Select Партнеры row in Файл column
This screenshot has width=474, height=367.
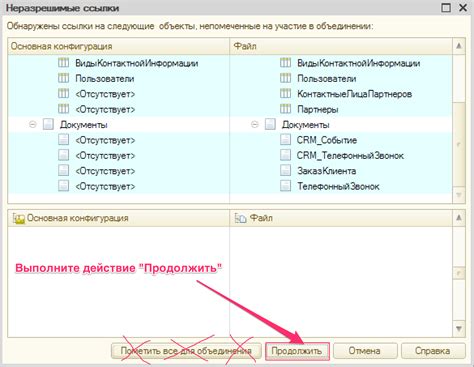click(318, 109)
